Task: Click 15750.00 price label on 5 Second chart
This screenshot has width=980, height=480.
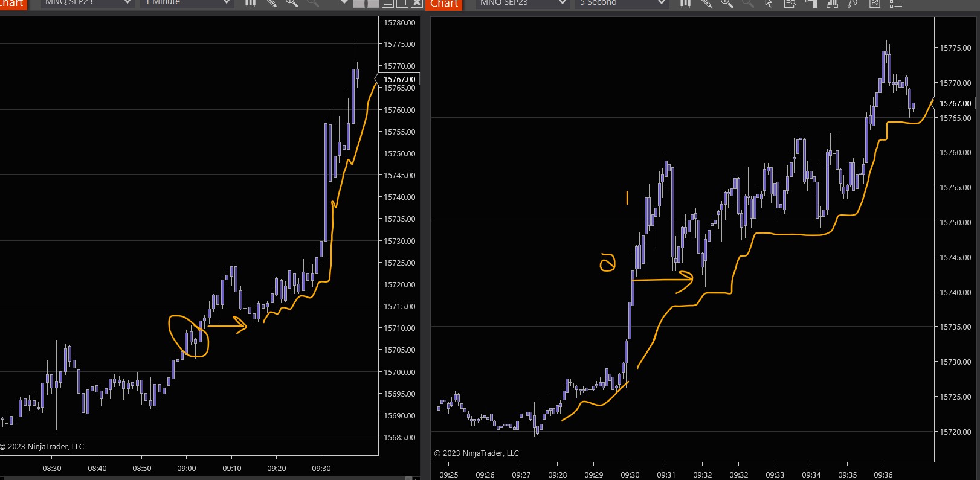Action: pos(955,223)
